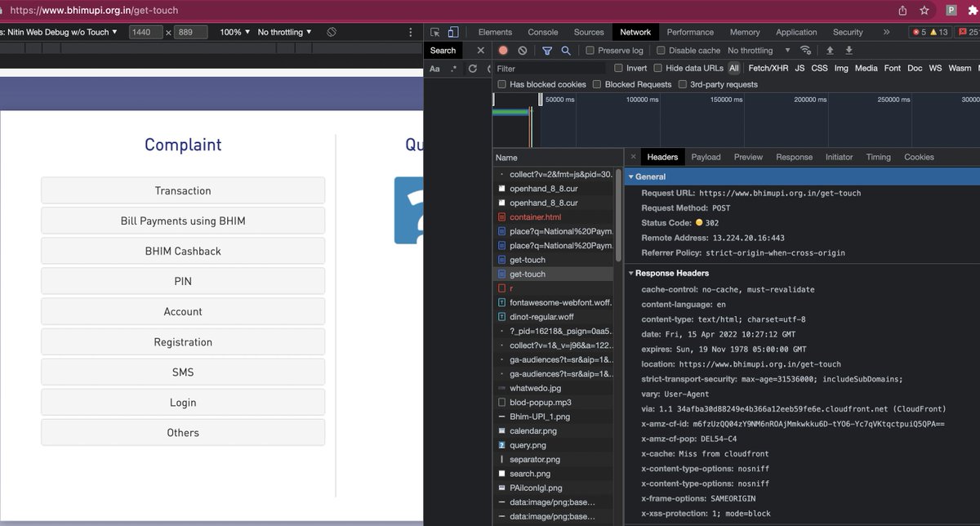Show the warnings count badge
Viewport: 980px width, 526px height.
pos(939,32)
